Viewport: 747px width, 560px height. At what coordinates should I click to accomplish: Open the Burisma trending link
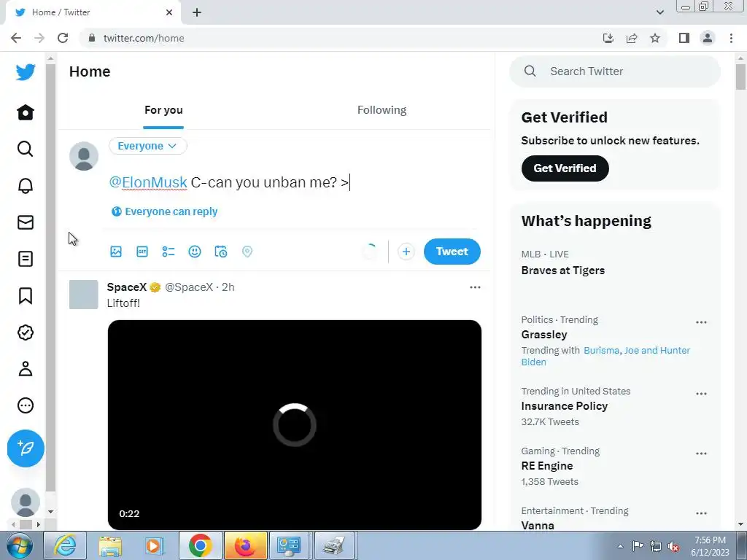[x=601, y=351]
